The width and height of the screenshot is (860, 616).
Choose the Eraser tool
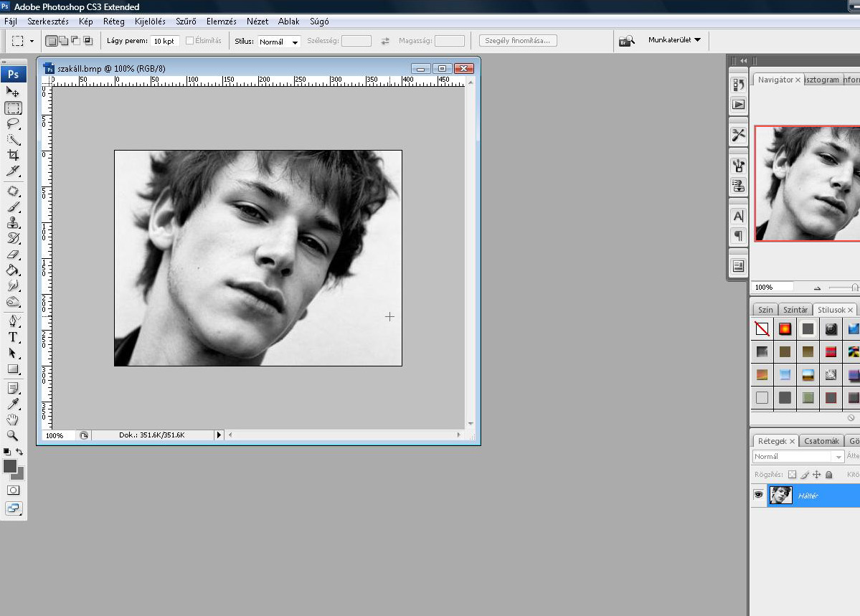pyautogui.click(x=13, y=254)
